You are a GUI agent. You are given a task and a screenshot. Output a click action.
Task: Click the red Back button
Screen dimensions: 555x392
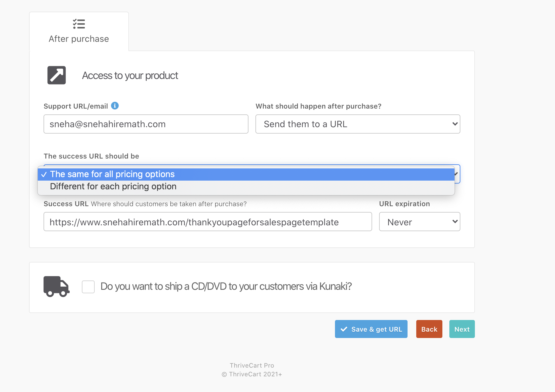[x=429, y=329]
